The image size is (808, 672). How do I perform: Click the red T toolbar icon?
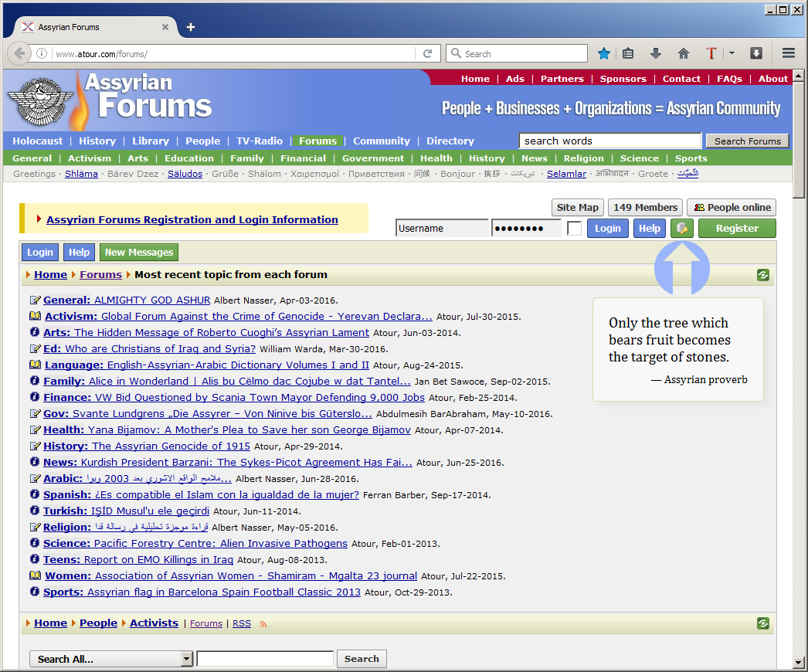coord(711,53)
